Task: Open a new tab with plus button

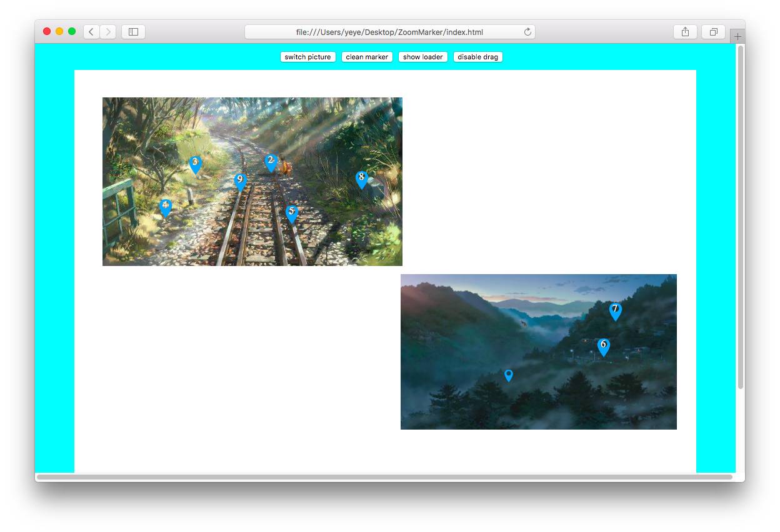Action: point(737,36)
